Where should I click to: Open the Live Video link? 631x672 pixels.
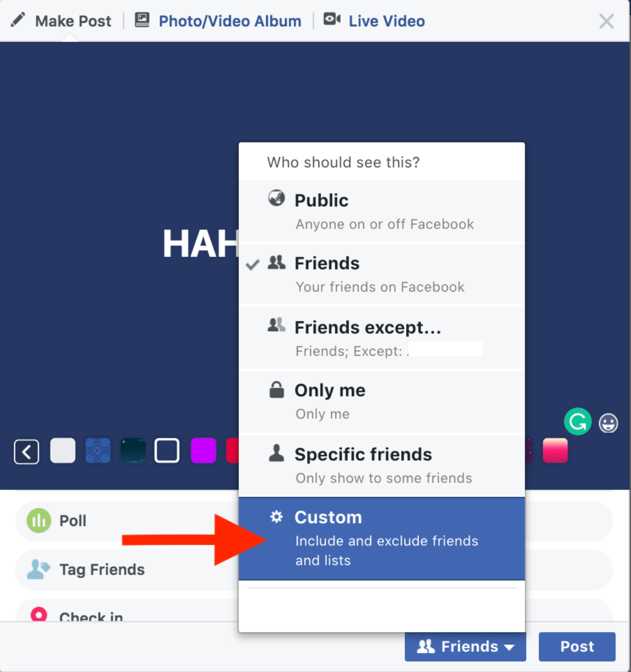click(x=386, y=21)
